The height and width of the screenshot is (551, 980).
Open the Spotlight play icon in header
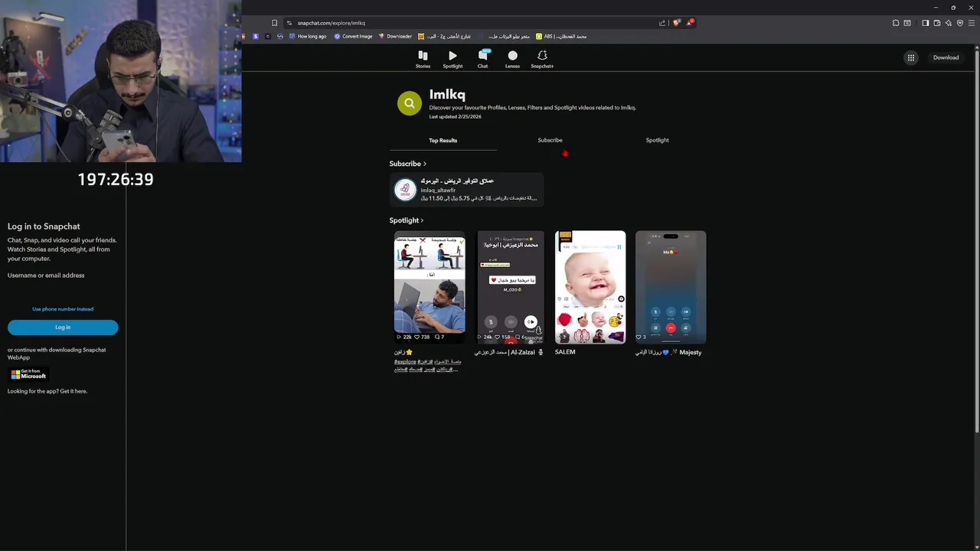coord(452,56)
